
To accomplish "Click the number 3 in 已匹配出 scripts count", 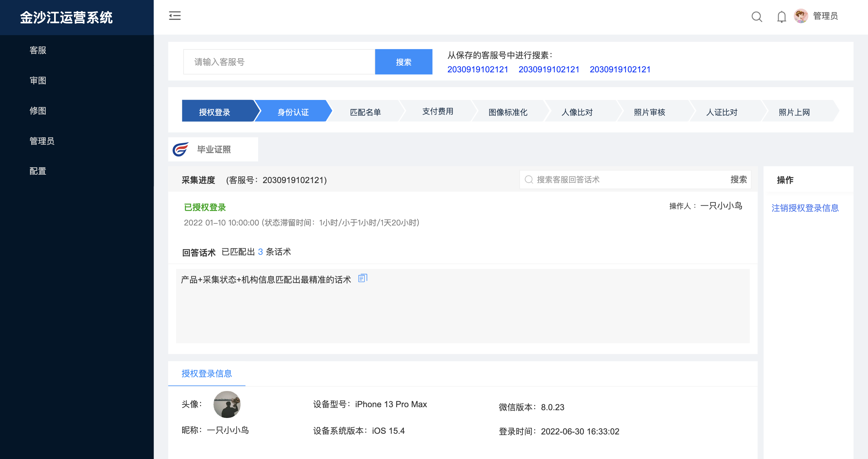I will (x=260, y=252).
